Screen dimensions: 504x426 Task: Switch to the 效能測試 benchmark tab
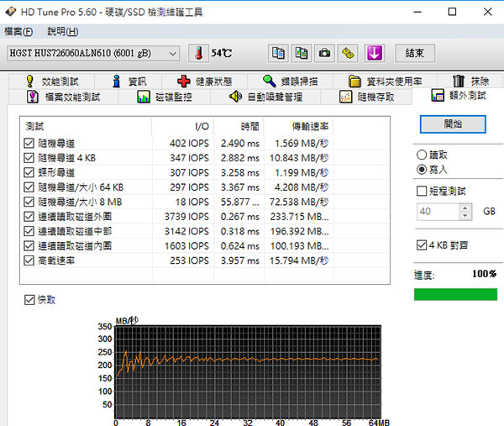pos(52,82)
